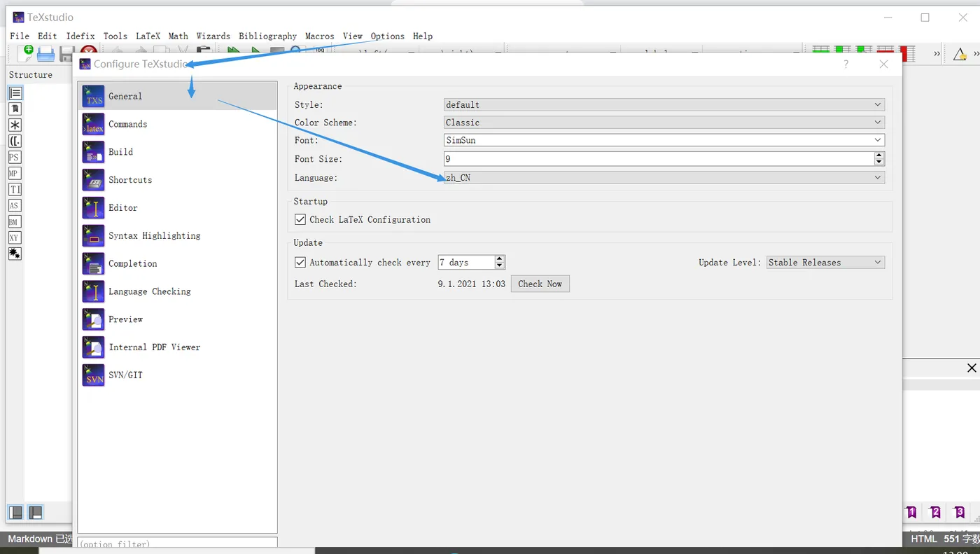Toggle the left side panel button at bottom
The image size is (980, 554).
pyautogui.click(x=15, y=513)
